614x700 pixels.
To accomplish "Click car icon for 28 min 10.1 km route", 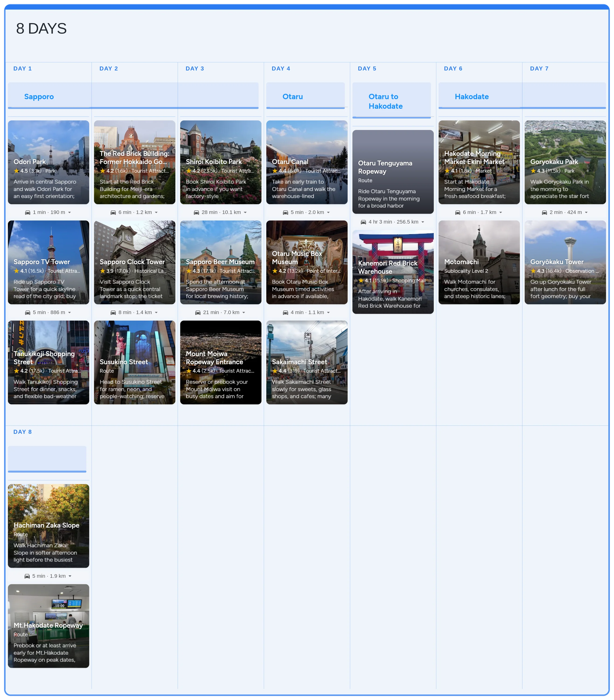I will pos(196,212).
